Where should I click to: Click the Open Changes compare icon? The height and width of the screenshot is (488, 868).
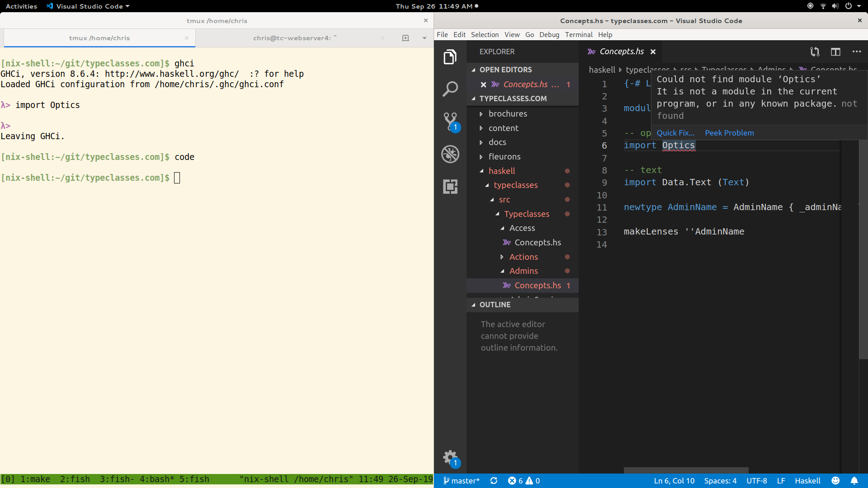pos(815,52)
